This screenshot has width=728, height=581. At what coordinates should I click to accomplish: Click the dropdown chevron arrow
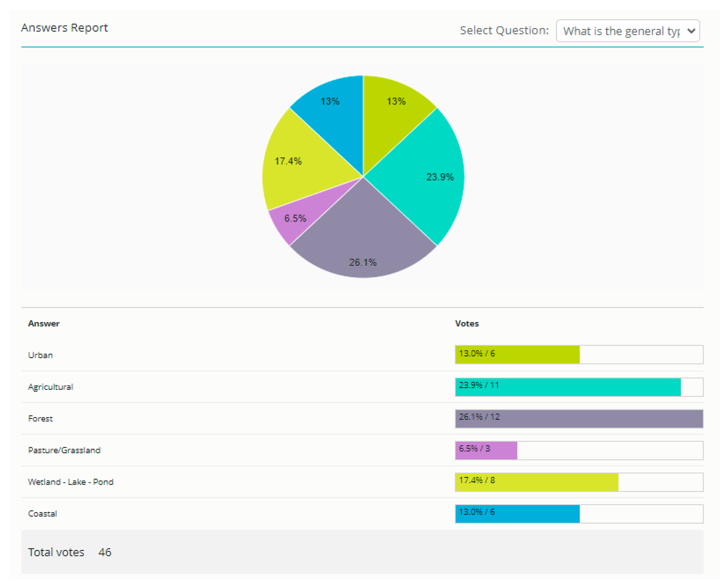pos(691,31)
